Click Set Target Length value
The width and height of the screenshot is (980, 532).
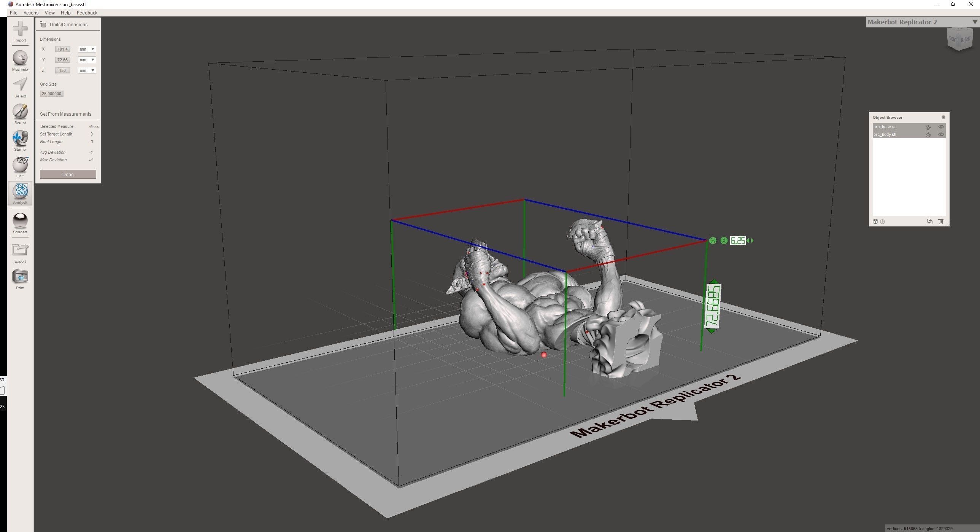pyautogui.click(x=92, y=134)
